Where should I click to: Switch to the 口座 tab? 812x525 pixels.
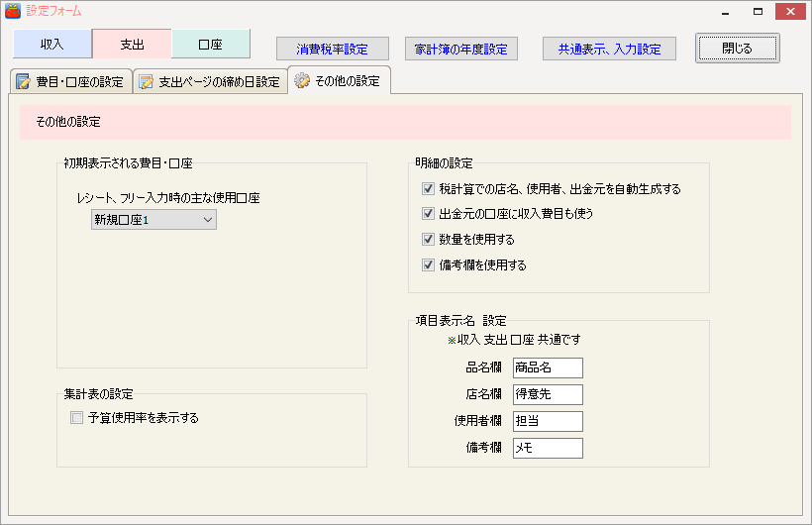tap(211, 44)
